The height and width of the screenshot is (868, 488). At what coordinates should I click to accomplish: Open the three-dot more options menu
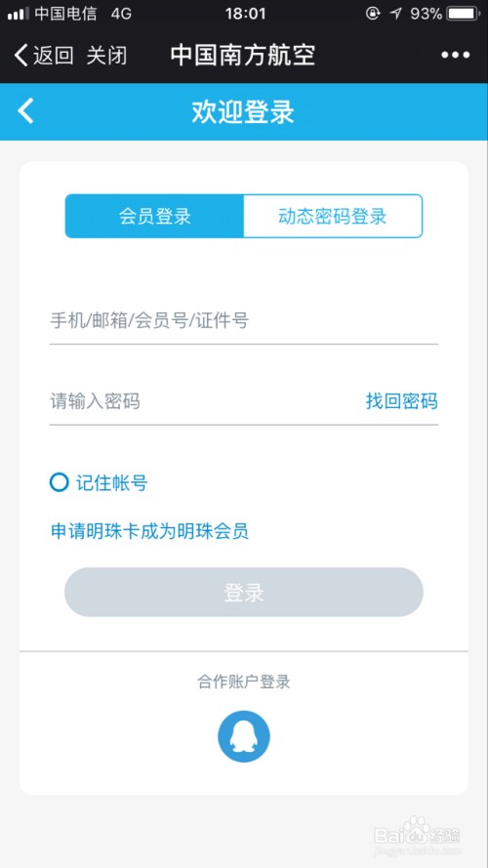[456, 55]
